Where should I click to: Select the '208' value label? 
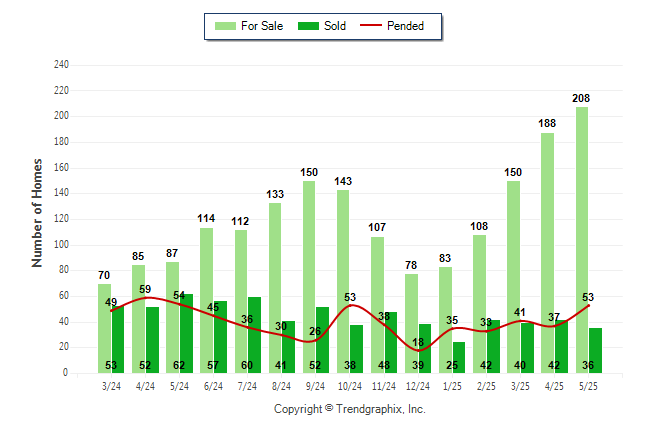coord(581,99)
